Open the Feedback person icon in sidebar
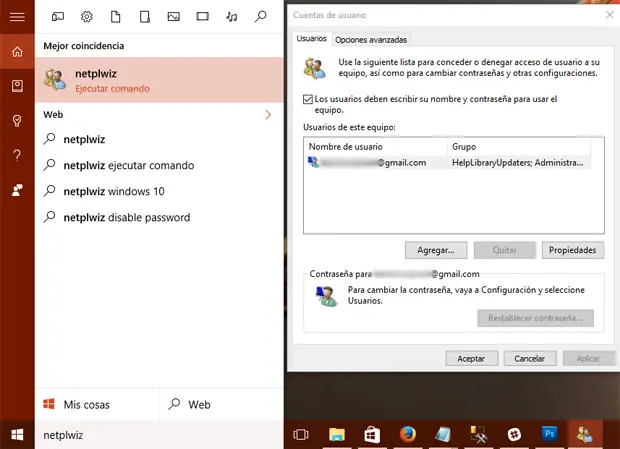 17,190
